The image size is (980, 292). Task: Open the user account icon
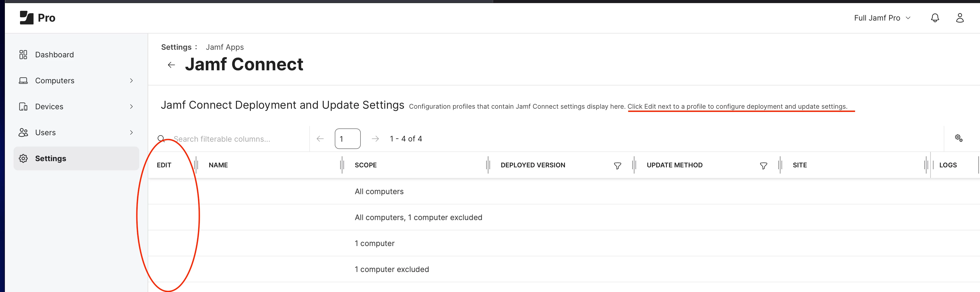pos(959,18)
